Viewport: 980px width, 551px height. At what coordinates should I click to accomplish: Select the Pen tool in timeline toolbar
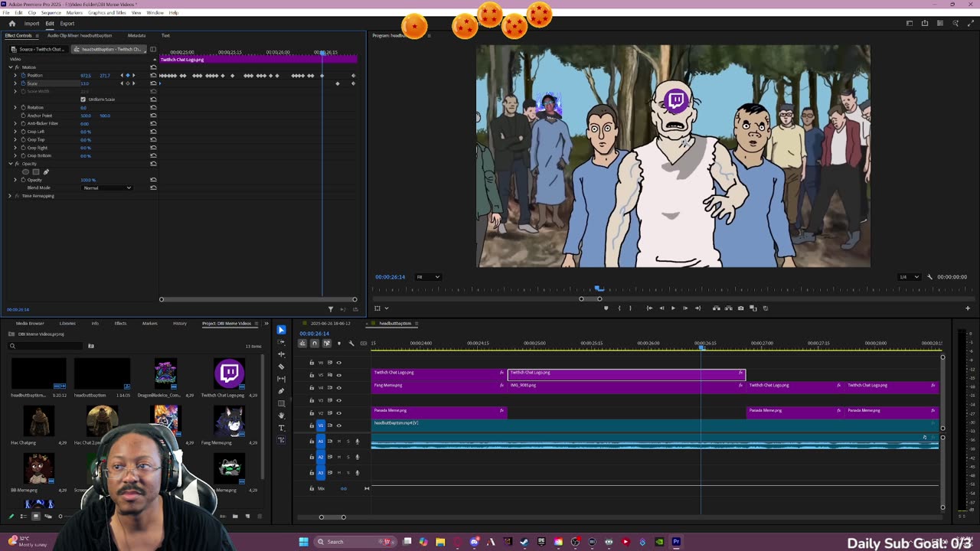(x=281, y=391)
